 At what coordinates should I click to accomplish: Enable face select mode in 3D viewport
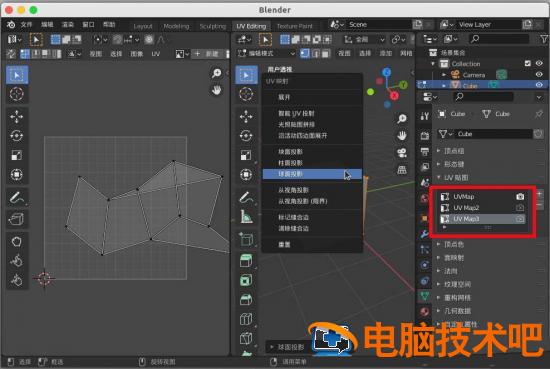click(x=326, y=53)
